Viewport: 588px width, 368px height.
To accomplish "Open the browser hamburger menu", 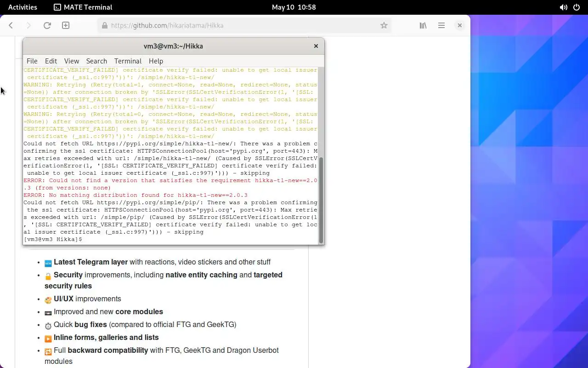I will [441, 26].
